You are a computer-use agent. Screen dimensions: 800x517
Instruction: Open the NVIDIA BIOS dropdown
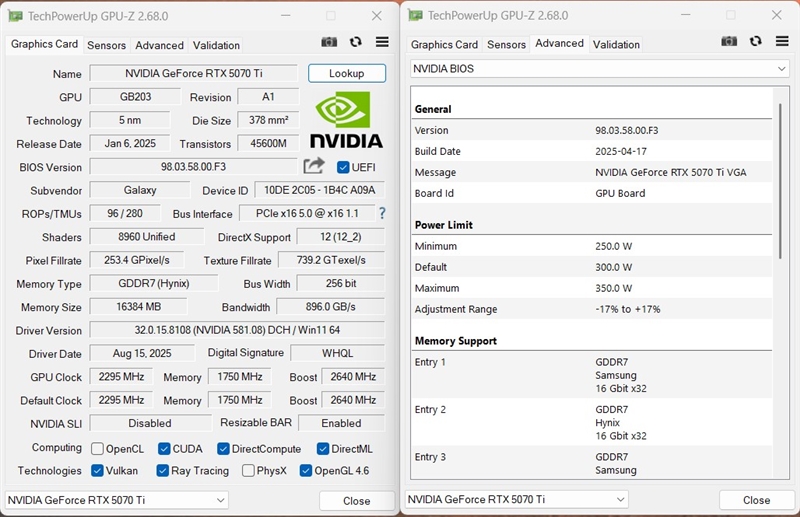[x=600, y=69]
